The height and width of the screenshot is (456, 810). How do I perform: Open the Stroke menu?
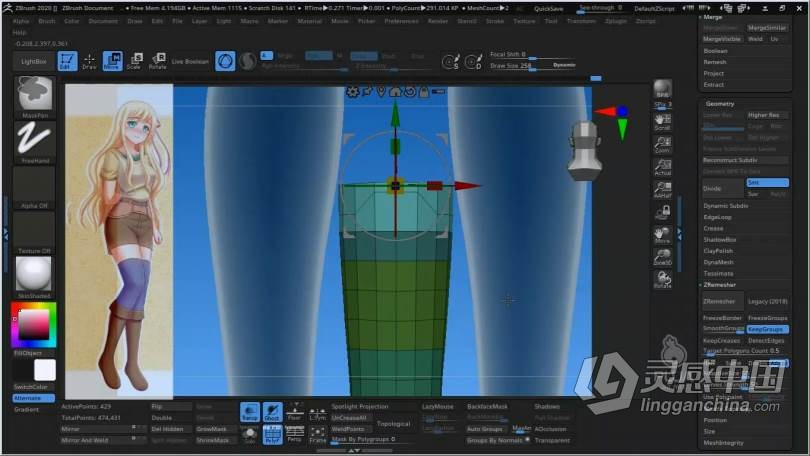[495, 21]
